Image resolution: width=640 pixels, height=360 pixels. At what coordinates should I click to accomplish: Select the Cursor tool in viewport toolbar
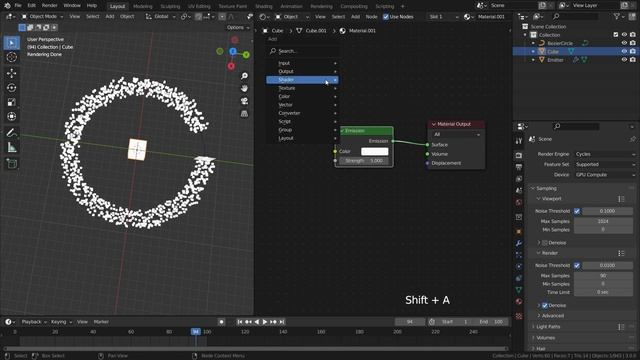11,57
